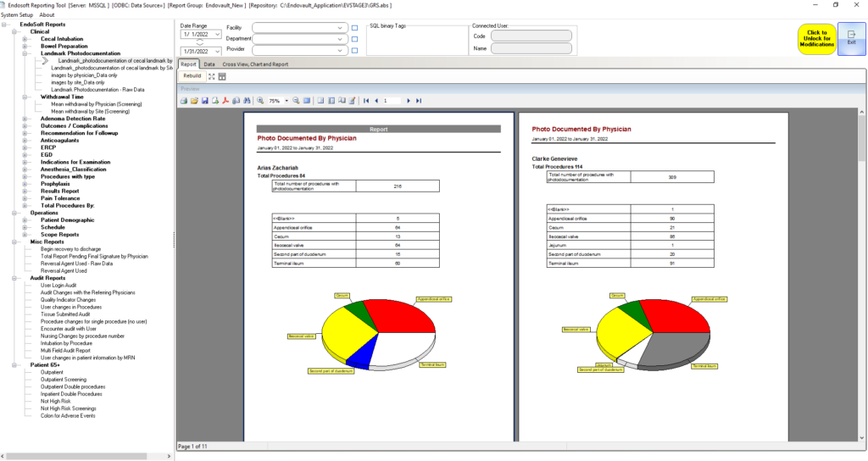
Task: Go to the next report page
Action: (409, 101)
